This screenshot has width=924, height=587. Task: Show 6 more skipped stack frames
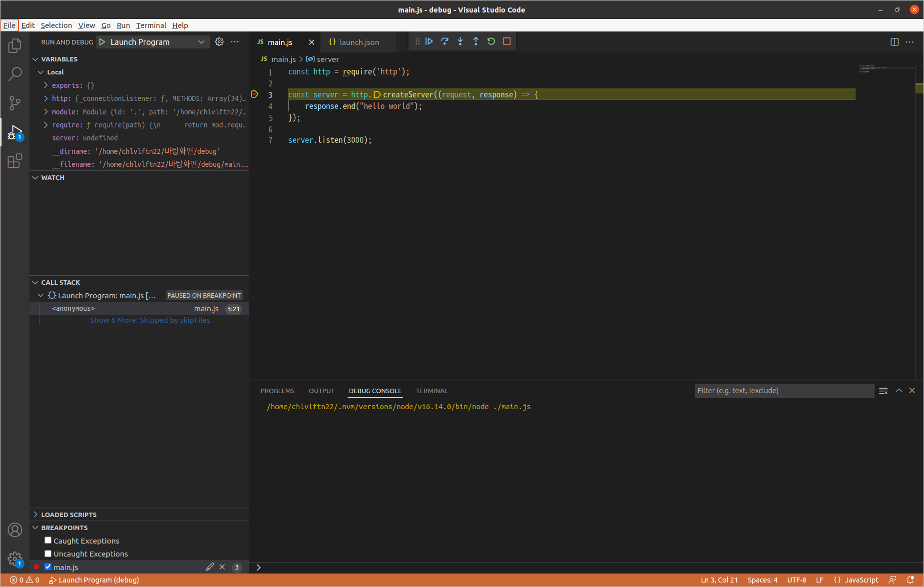[x=150, y=320]
